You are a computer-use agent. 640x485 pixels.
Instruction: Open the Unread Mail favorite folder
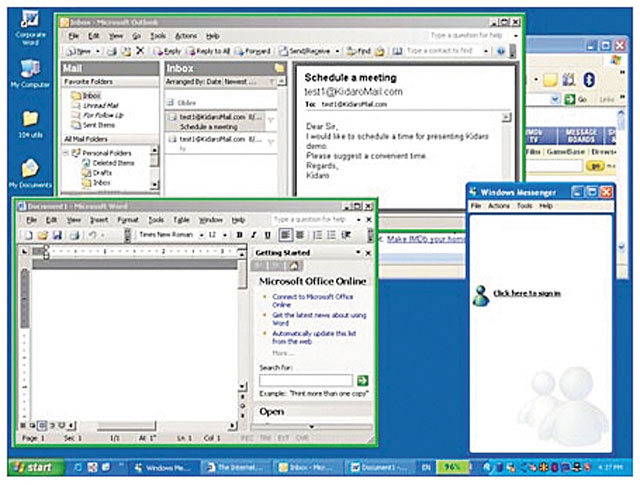click(x=95, y=106)
